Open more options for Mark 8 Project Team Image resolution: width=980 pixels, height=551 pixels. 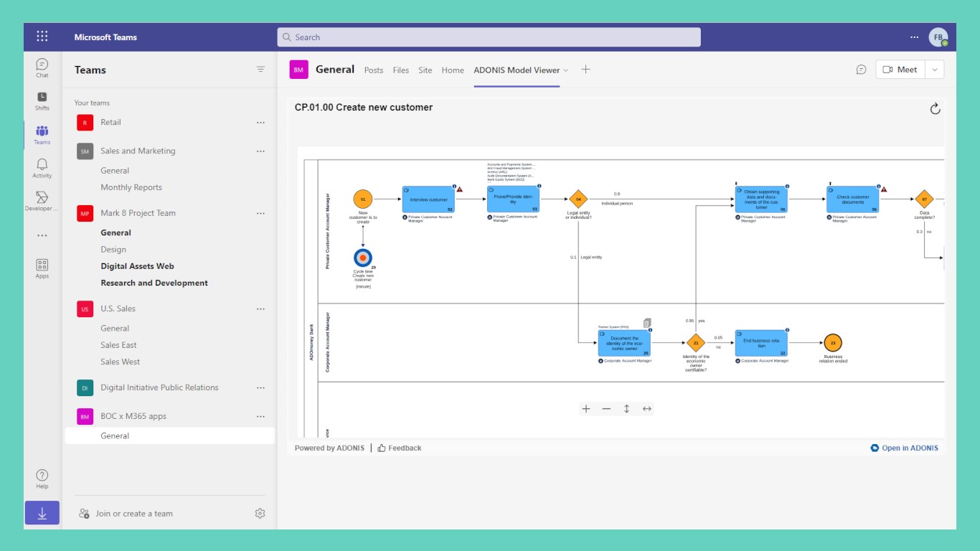click(x=260, y=213)
